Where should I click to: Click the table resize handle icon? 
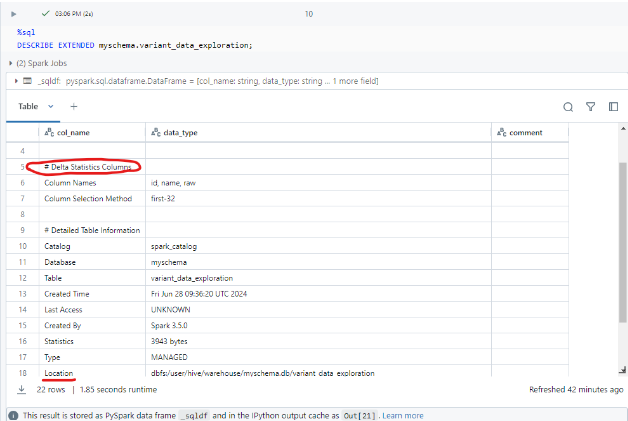[622, 371]
